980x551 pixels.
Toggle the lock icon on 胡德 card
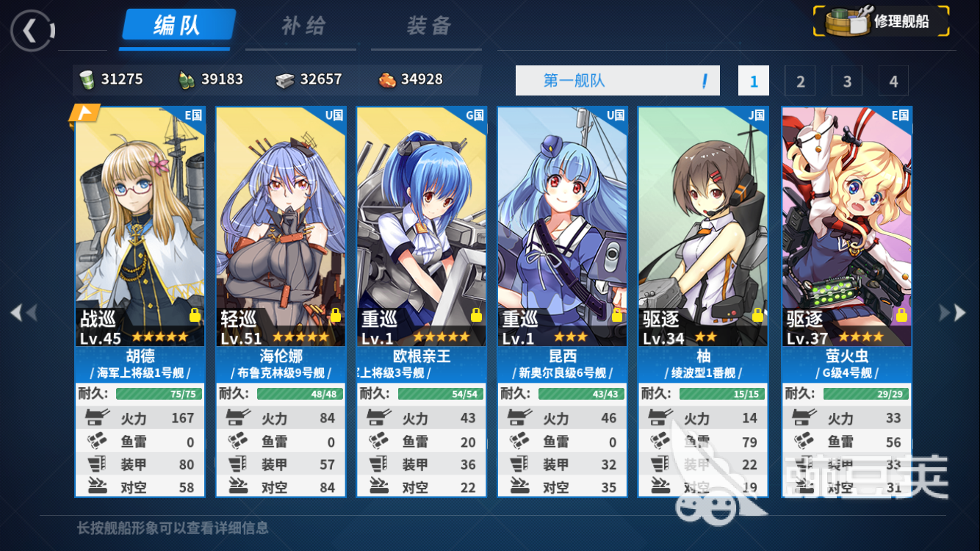[x=195, y=315]
